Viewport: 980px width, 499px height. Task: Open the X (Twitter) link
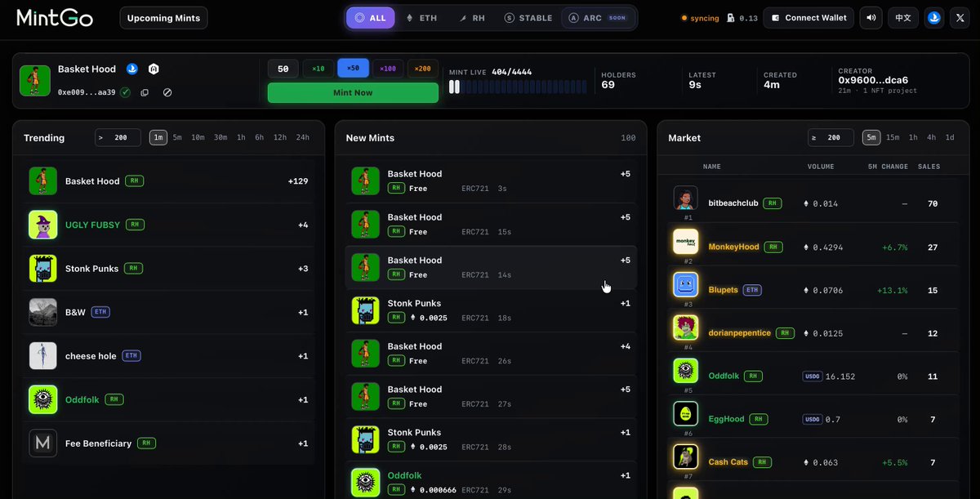(x=960, y=18)
